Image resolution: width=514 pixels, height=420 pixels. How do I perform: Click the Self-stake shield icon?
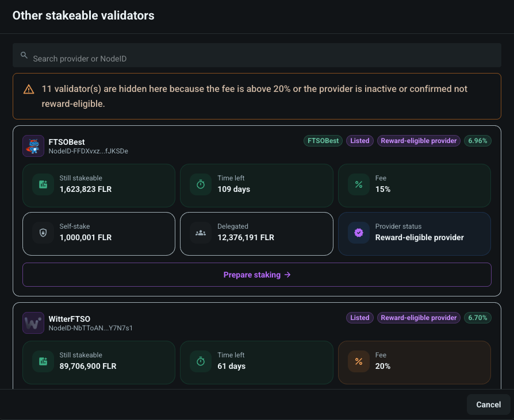tap(43, 233)
